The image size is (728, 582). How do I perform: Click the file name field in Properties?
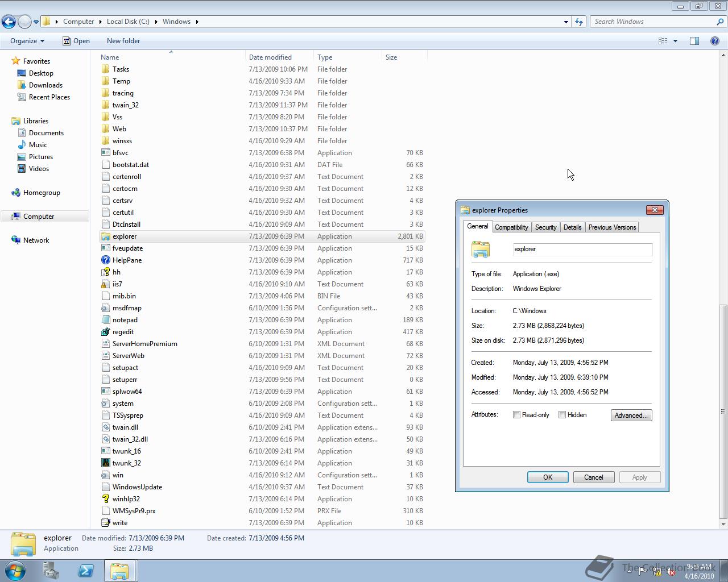point(582,249)
